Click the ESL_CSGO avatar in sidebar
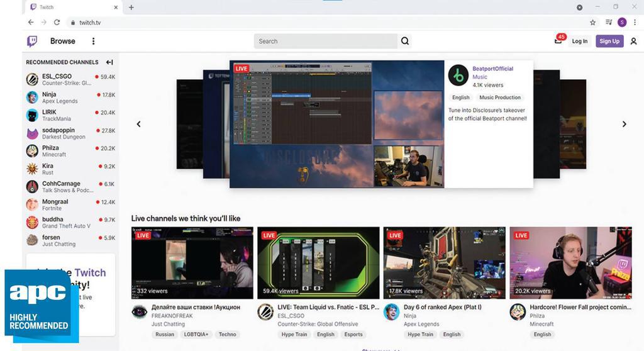 (x=32, y=79)
